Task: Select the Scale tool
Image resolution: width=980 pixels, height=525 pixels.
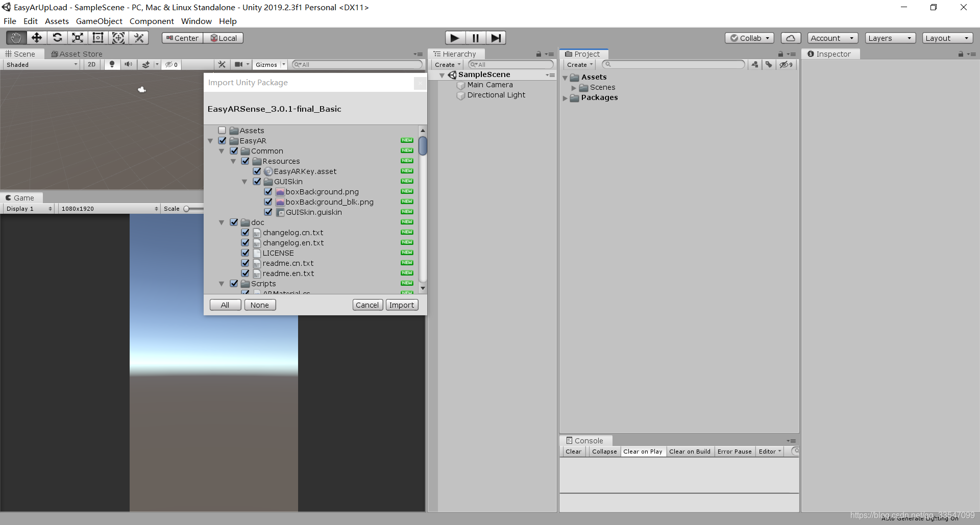Action: (78, 38)
